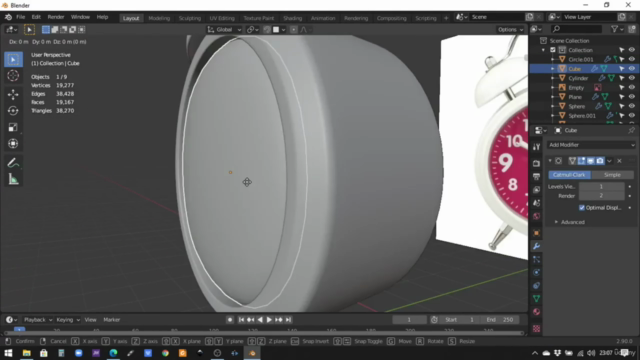Open the Keying dropdown in timeline
640x360 pixels.
(68, 320)
